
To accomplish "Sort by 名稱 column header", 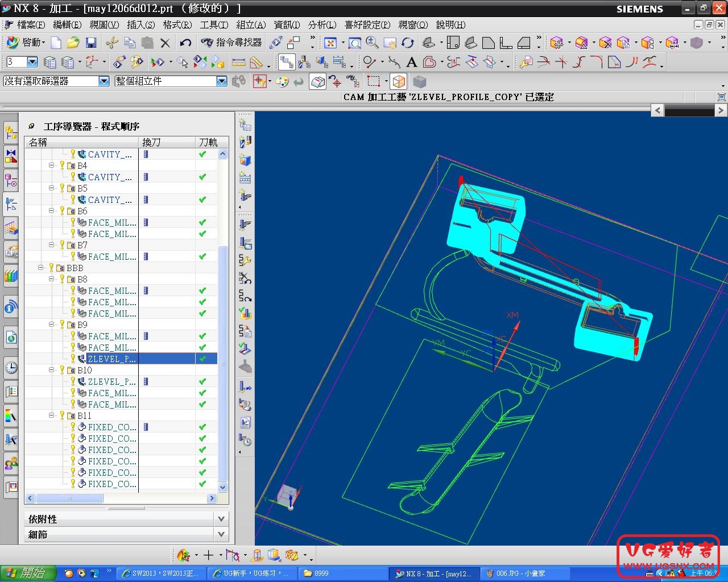I will point(81,142).
